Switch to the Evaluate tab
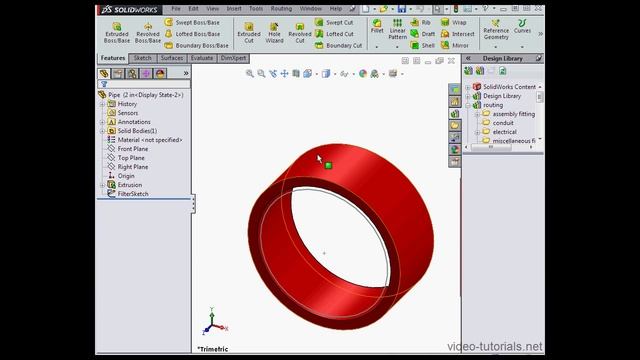Image resolution: width=640 pixels, height=360 pixels. pyautogui.click(x=202, y=58)
